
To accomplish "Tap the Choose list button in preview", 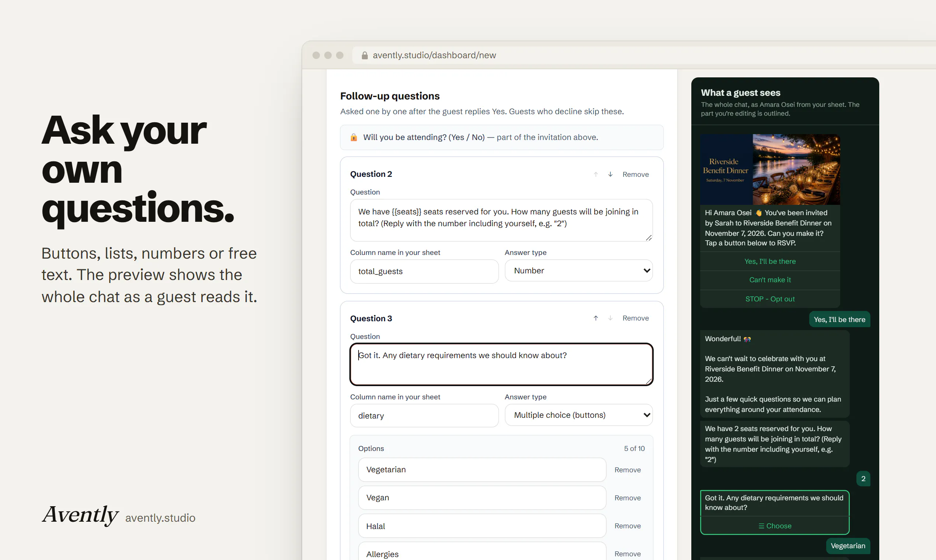I will [x=775, y=526].
